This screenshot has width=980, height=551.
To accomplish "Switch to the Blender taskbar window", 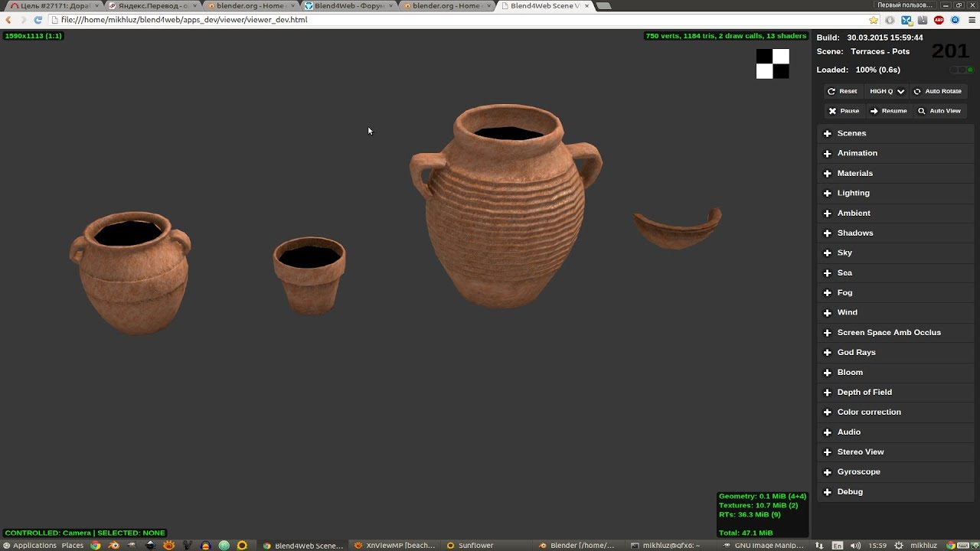I will (577, 546).
